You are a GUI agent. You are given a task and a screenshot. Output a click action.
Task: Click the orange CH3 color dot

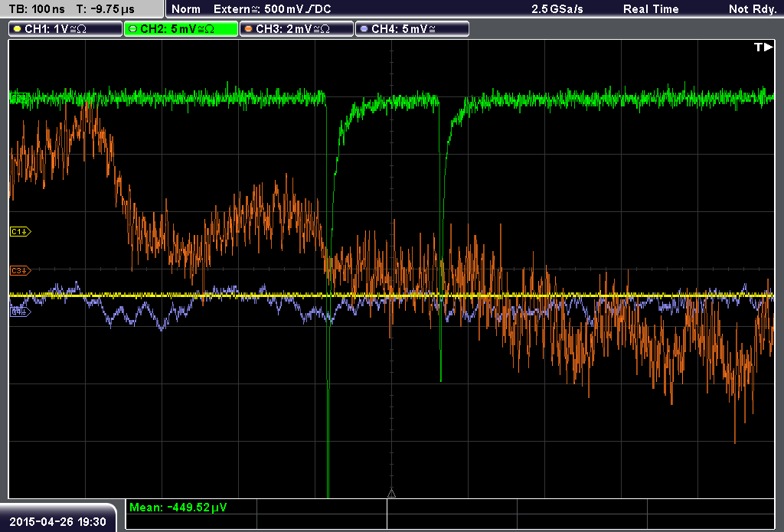pyautogui.click(x=249, y=29)
